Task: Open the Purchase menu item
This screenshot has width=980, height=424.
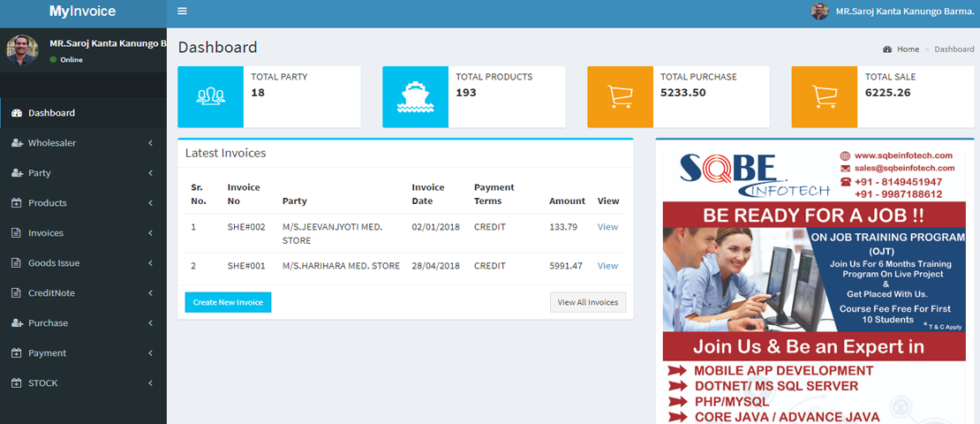Action: tap(83, 323)
